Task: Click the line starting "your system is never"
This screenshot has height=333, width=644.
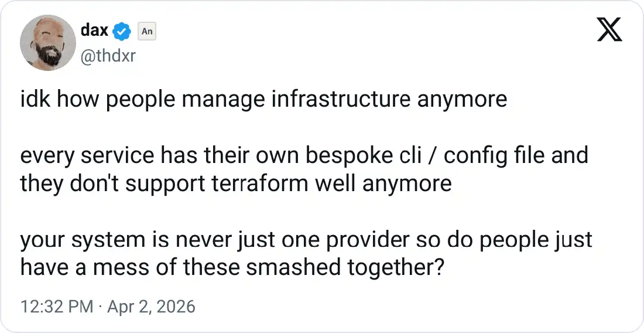Action: click(306, 240)
